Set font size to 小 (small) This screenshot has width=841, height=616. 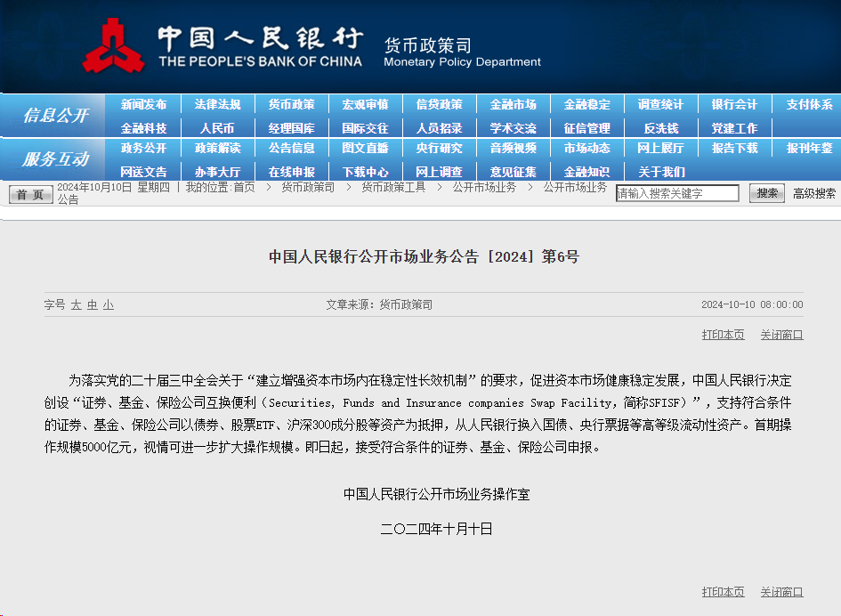(109, 304)
